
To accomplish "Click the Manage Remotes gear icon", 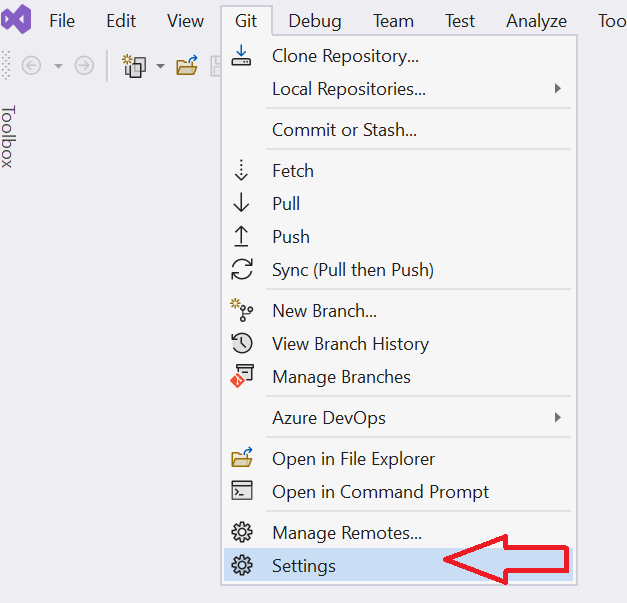I will point(242,533).
